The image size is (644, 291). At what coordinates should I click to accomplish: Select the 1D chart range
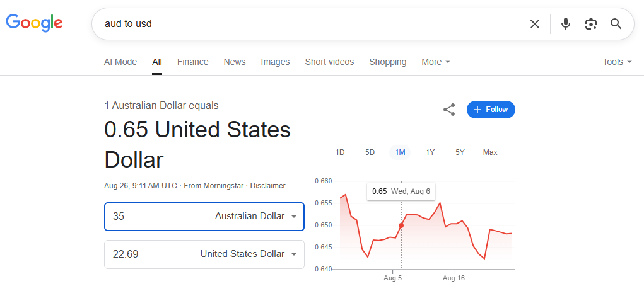tap(339, 152)
